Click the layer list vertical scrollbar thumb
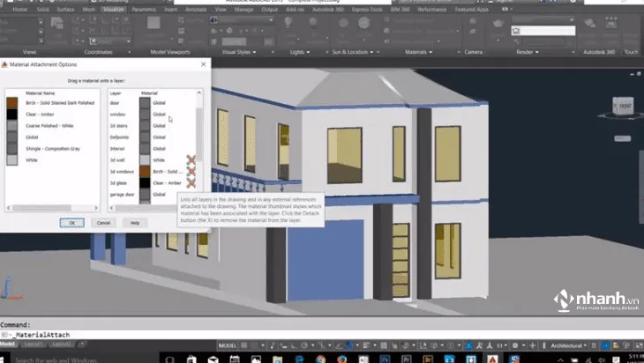Screen dimensions: 644x363 point(199,134)
